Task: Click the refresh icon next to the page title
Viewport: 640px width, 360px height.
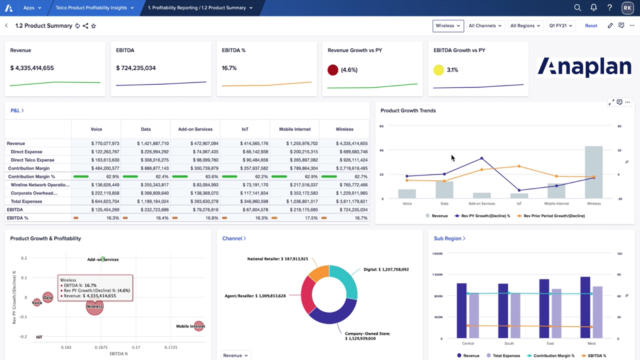Action: (x=77, y=26)
